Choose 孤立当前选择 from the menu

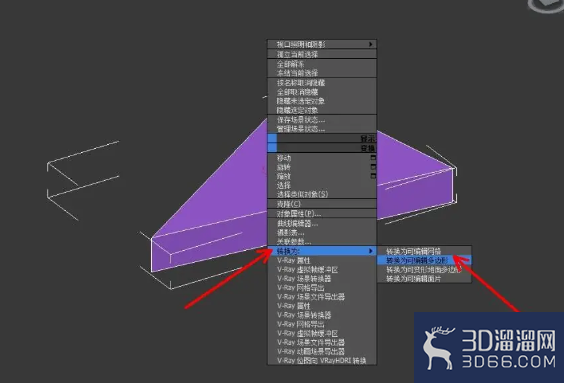pyautogui.click(x=322, y=54)
